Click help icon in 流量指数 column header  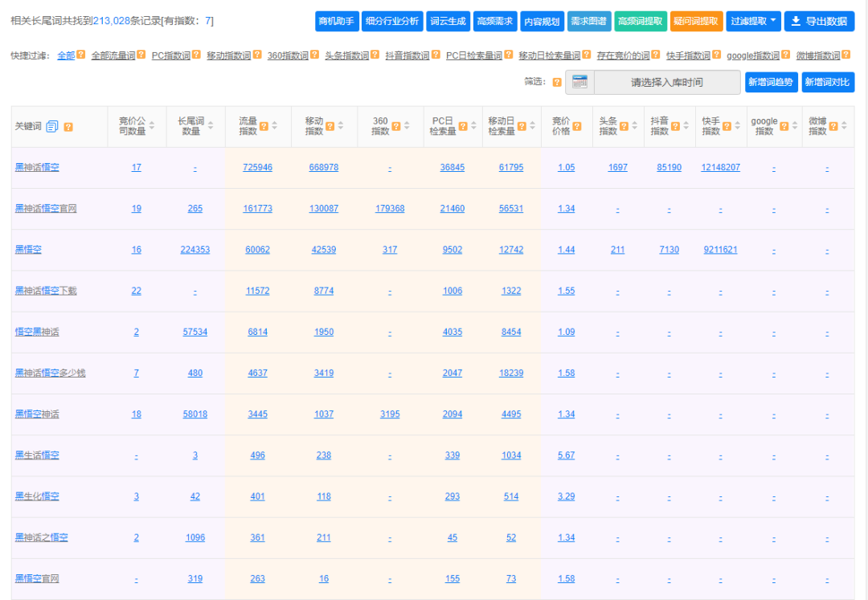point(264,126)
